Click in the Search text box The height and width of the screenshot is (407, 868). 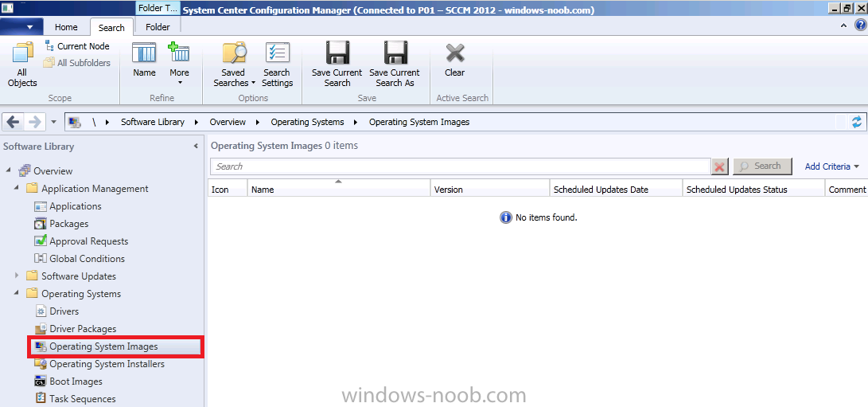(x=461, y=166)
